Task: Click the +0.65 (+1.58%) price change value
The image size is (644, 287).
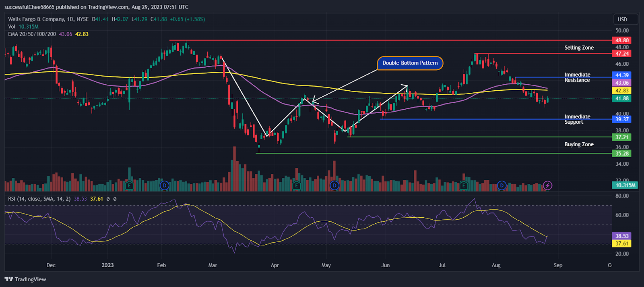Action: pyautogui.click(x=188, y=19)
